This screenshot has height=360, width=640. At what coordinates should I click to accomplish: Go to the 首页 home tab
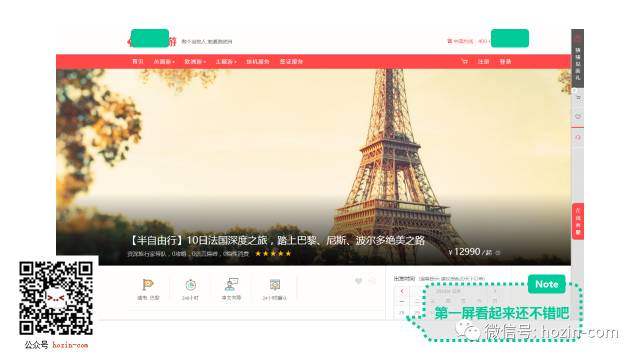point(138,62)
